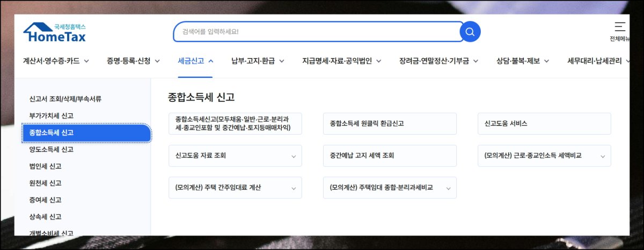
Task: Select 신고서 조회/삭제/부속서류 in sidebar
Action: (x=65, y=99)
